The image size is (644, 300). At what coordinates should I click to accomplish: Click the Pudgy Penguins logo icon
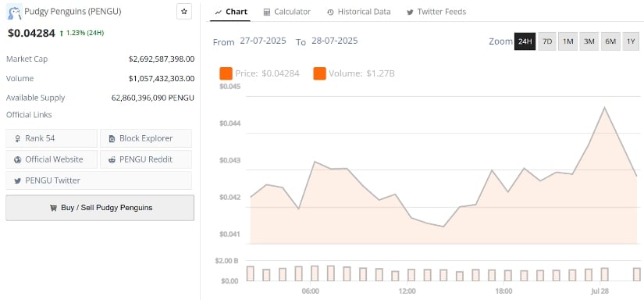15,12
